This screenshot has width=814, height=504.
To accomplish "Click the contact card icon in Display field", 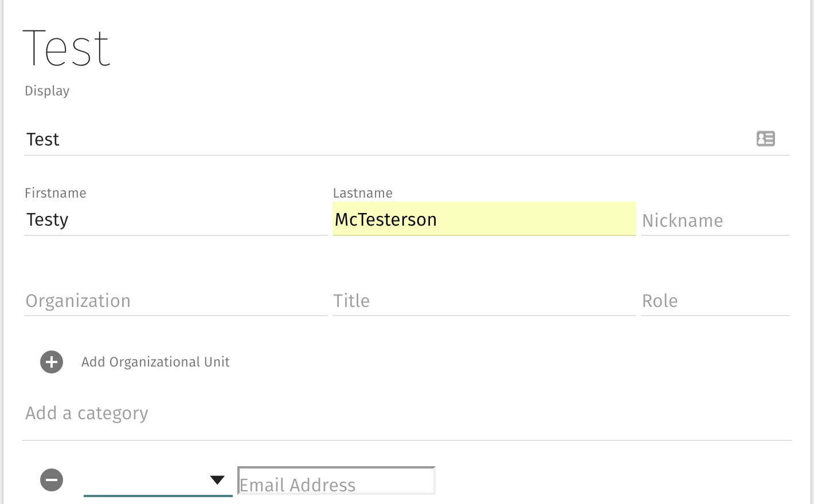I will pos(765,139).
